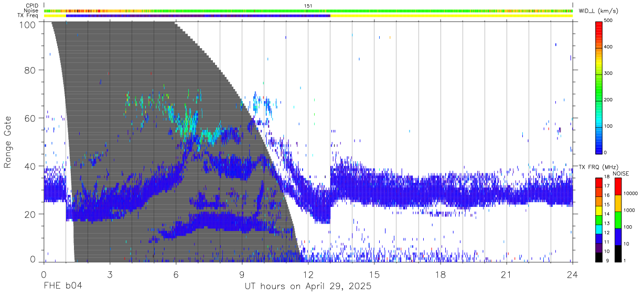Click the Noise strip above hour 18
644x297 pixels.
441,10
